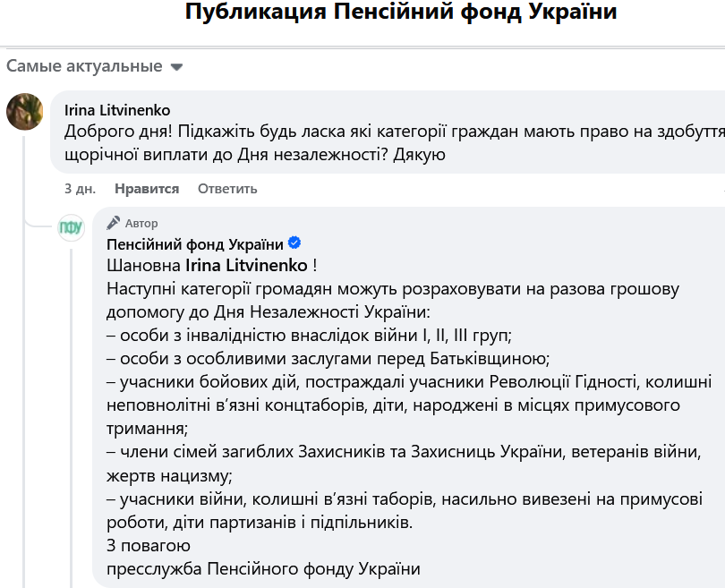Click the pen icon in the Автор badge
Image resolution: width=725 pixels, height=588 pixels.
[113, 223]
